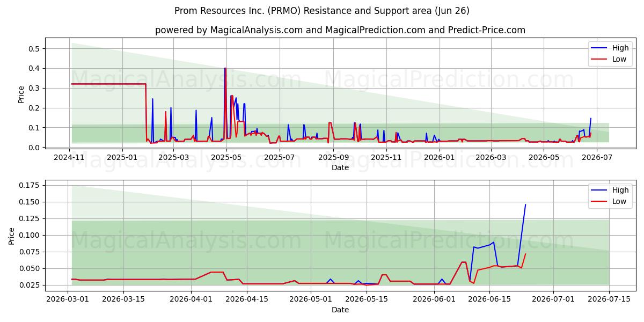
Task: Click the '2026-05-01' label in bottom chart
Action: (311, 299)
